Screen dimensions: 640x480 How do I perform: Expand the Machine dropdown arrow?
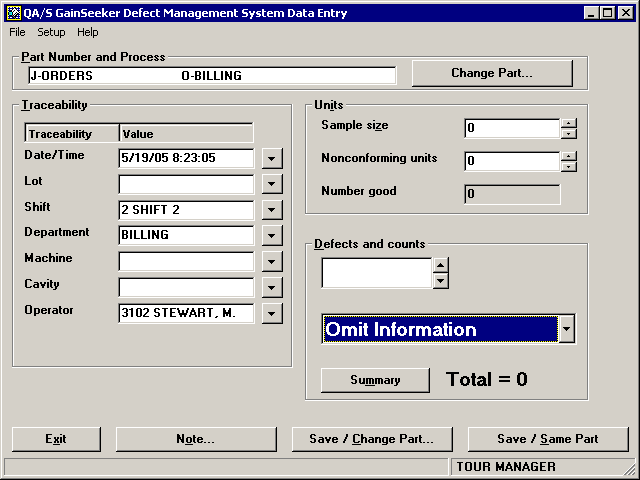click(272, 262)
